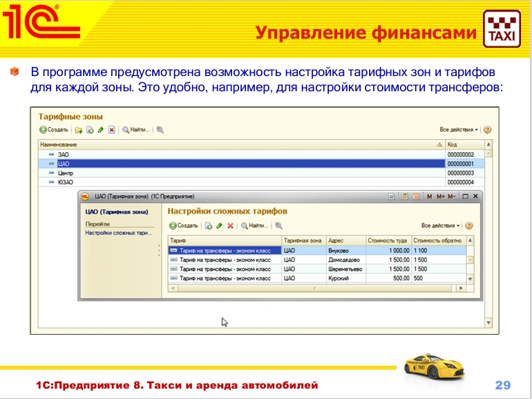This screenshot has height=399, width=532.
Task: Expand Все действия dropdown in complex tariffs panel
Action: point(440,225)
